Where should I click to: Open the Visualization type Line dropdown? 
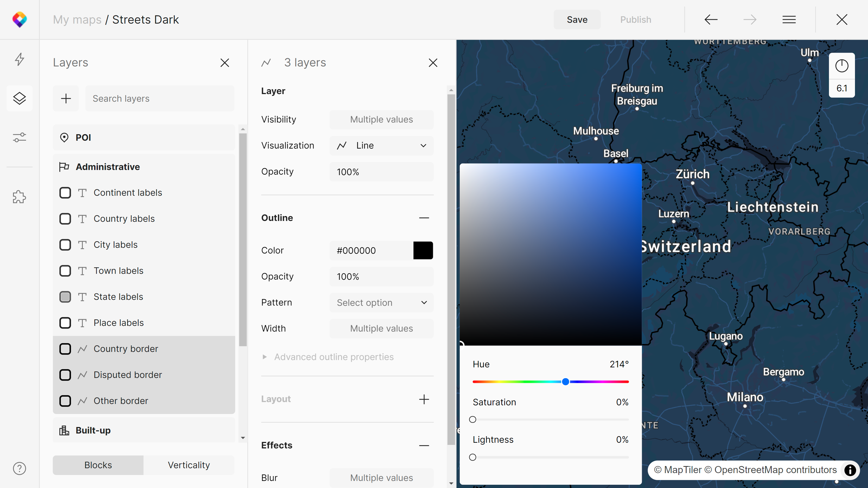click(382, 145)
